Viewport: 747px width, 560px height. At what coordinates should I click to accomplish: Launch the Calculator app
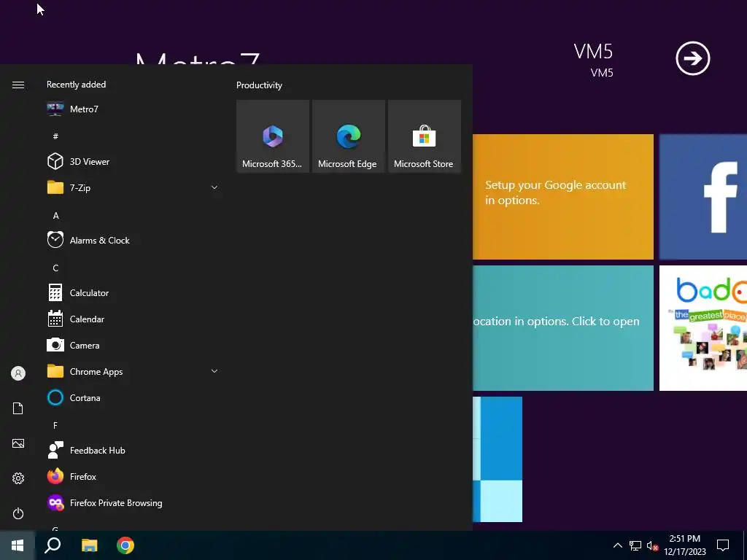(x=132, y=293)
